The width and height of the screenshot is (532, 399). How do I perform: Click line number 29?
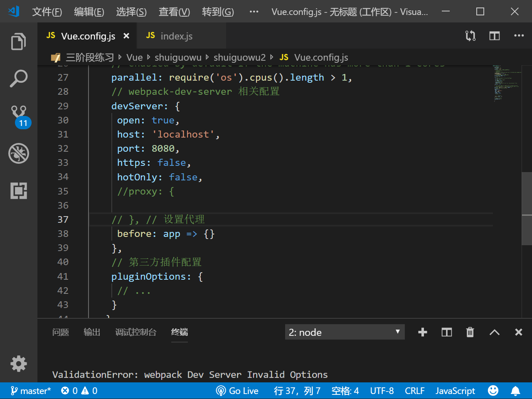[63, 106]
